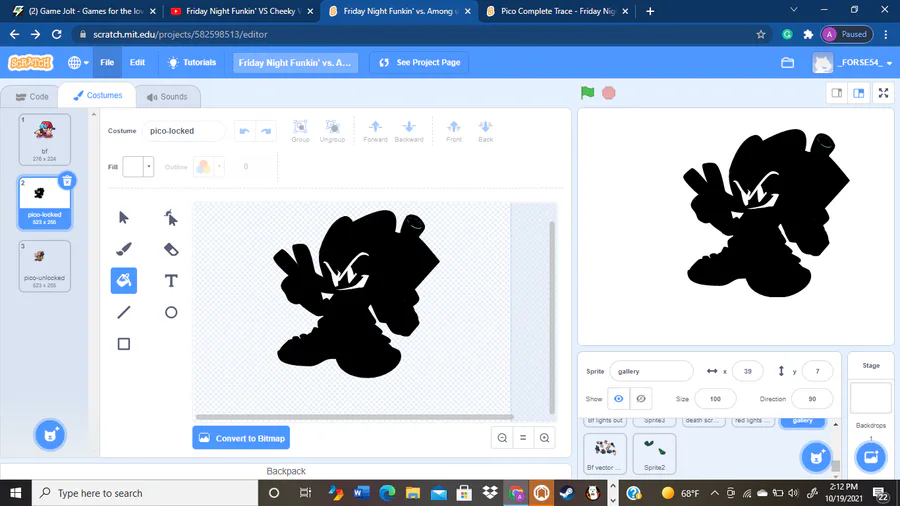Reset the canvas zoom
Image resolution: width=900 pixels, height=506 pixels.
tap(523, 438)
